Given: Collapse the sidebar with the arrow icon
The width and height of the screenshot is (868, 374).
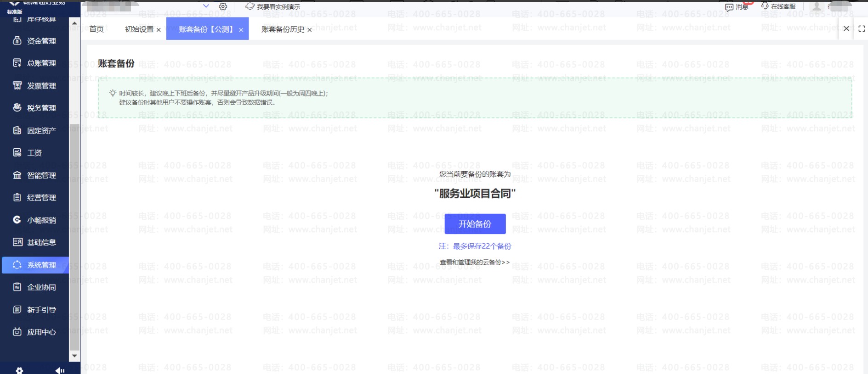Looking at the screenshot, I should click(x=60, y=370).
